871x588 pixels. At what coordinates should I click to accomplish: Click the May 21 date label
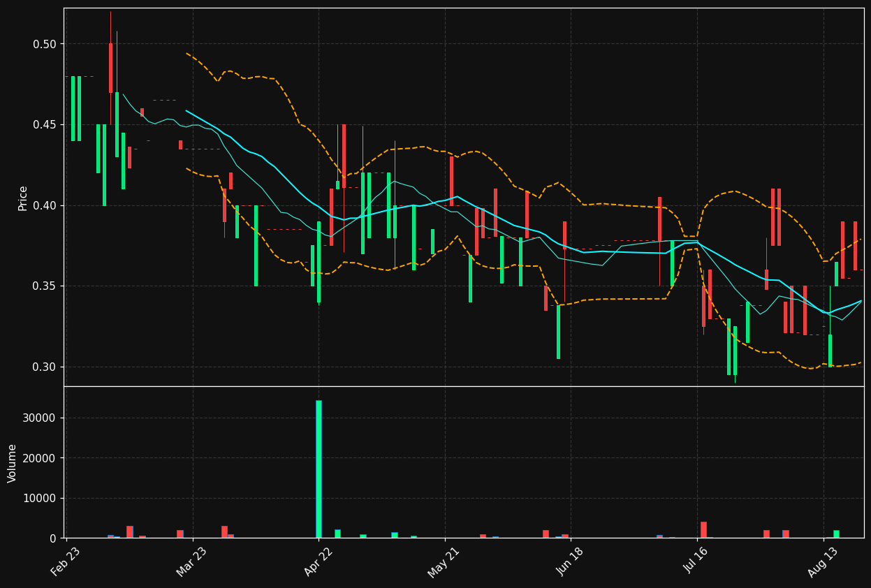tap(443, 561)
